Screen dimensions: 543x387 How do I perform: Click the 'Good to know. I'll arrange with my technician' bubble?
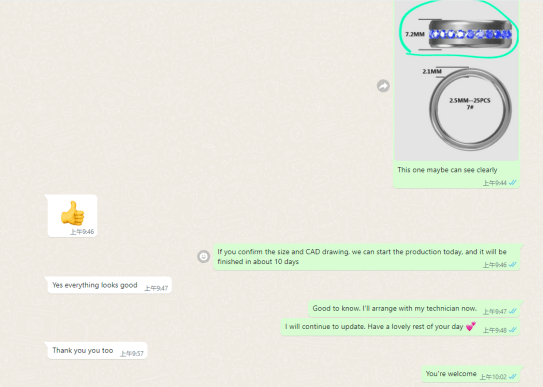[414, 309]
